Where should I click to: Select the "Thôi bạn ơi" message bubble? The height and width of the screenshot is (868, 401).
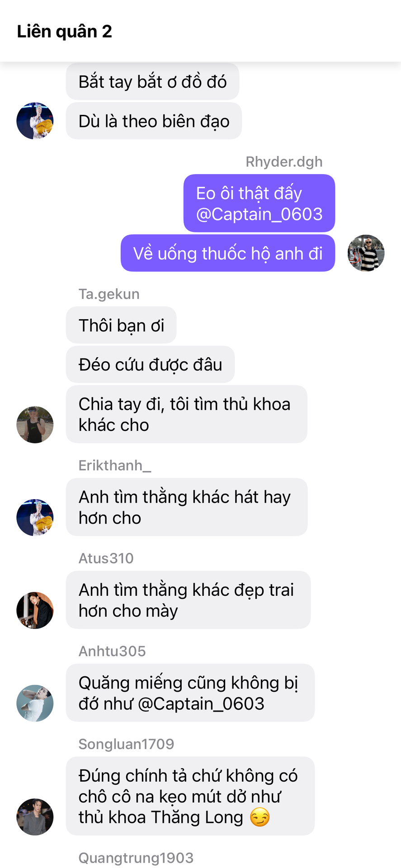click(121, 325)
